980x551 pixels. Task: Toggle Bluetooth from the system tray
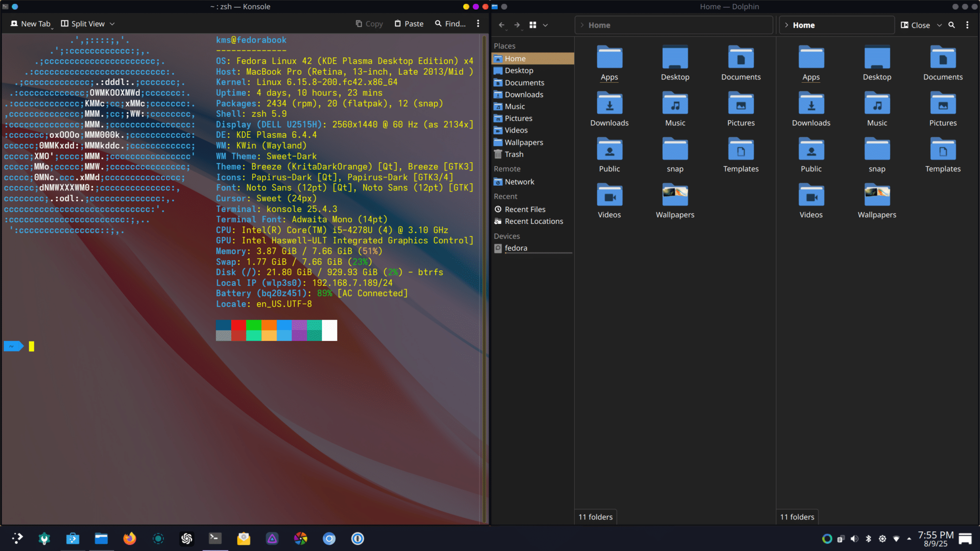869,539
